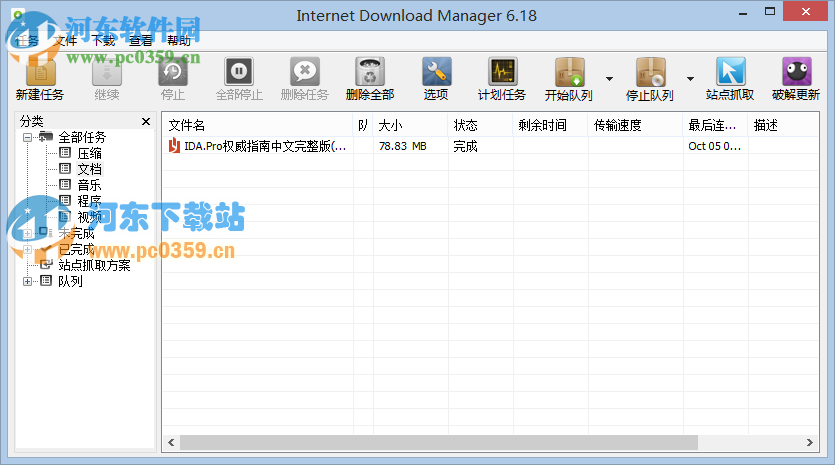This screenshot has height=465, width=835.
Task: Select the 视频 category
Action: (x=89, y=217)
